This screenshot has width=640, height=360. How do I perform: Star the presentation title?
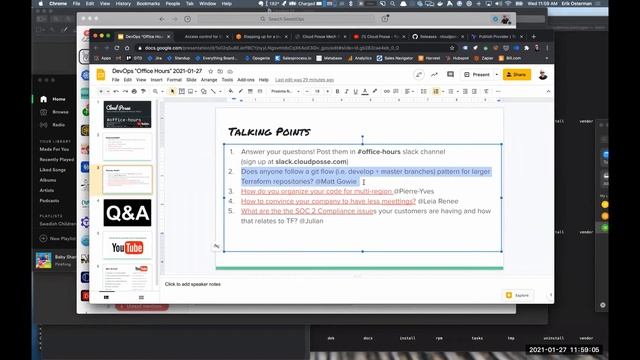[211, 71]
